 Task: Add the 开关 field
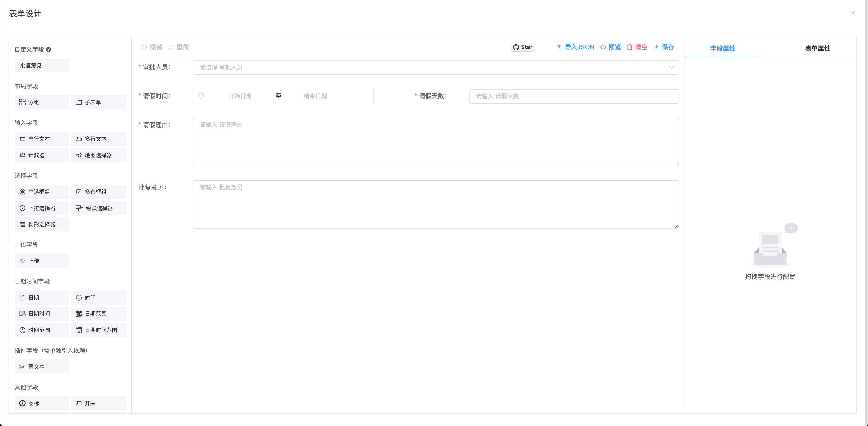[x=98, y=403]
